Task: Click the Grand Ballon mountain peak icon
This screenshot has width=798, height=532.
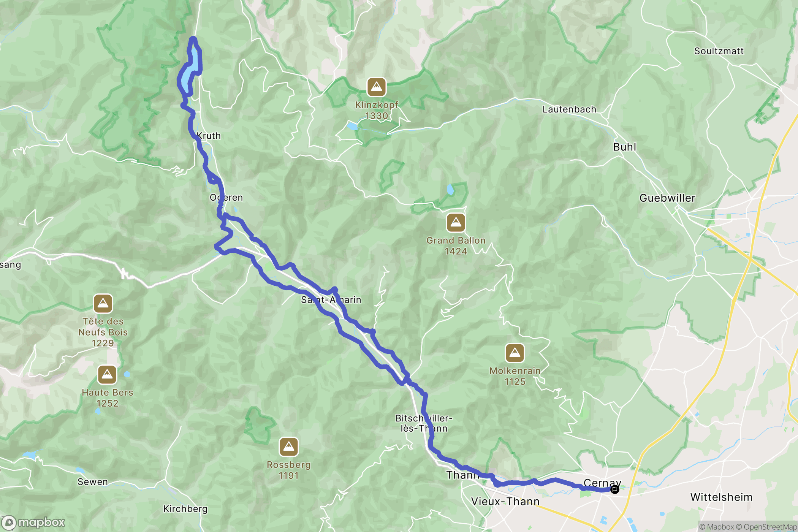Action: click(456, 223)
